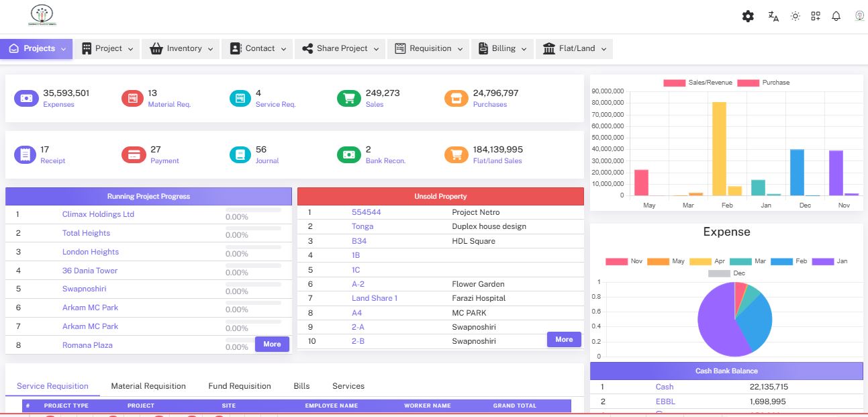Image resolution: width=868 pixels, height=417 pixels.
Task: Click the purple Expenses stat icon
Action: coord(26,99)
